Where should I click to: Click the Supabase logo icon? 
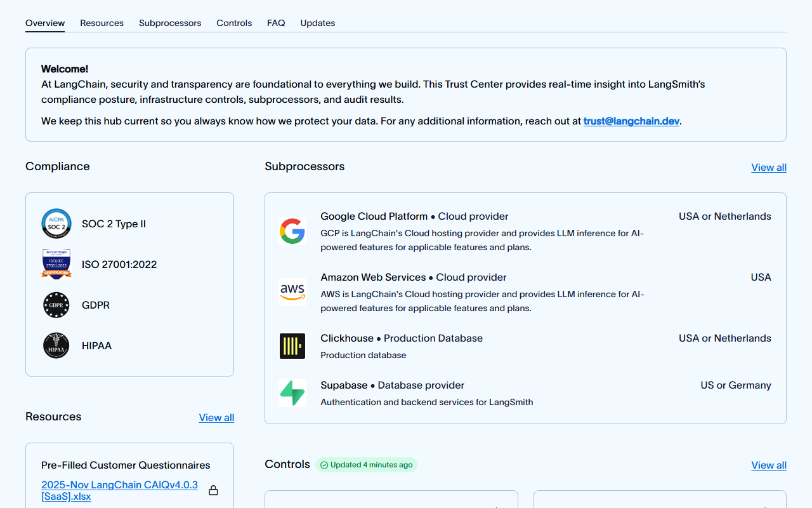(x=292, y=393)
